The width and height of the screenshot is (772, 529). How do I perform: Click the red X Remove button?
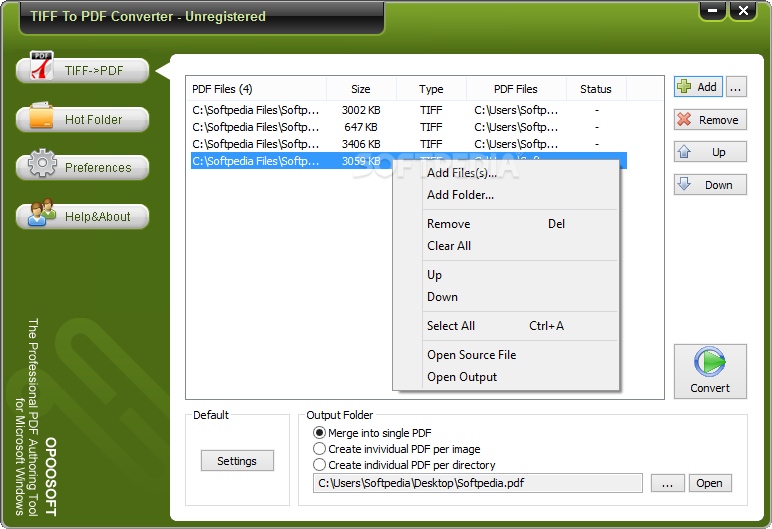point(710,120)
